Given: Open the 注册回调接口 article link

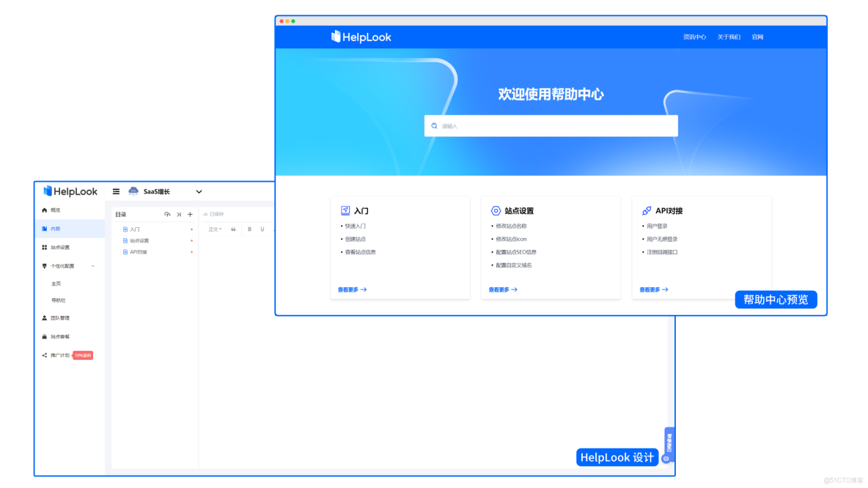Looking at the screenshot, I should tap(661, 252).
